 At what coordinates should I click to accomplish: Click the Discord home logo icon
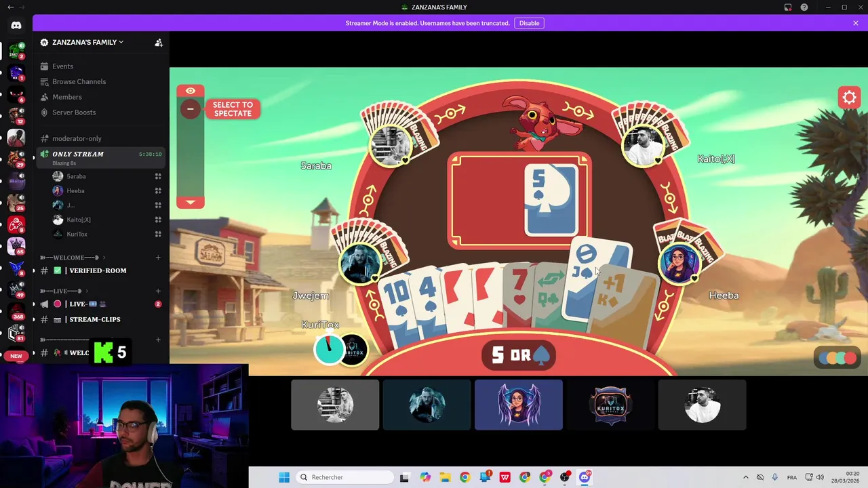[16, 26]
